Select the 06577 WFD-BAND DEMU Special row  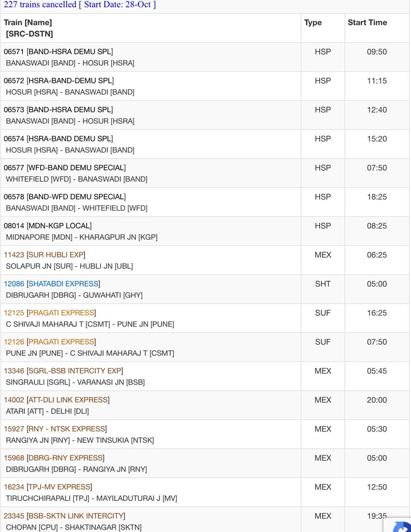click(205, 173)
